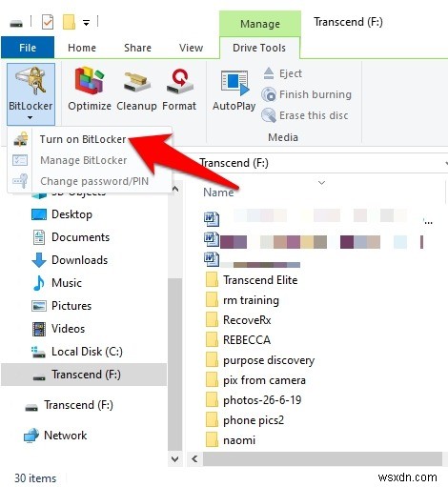Select Manage BitLocker menu entry

(83, 160)
